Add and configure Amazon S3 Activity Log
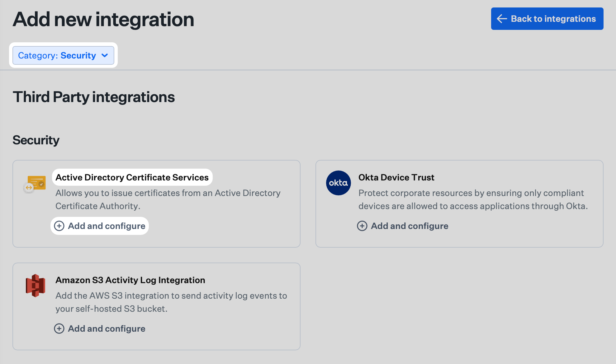 click(100, 329)
